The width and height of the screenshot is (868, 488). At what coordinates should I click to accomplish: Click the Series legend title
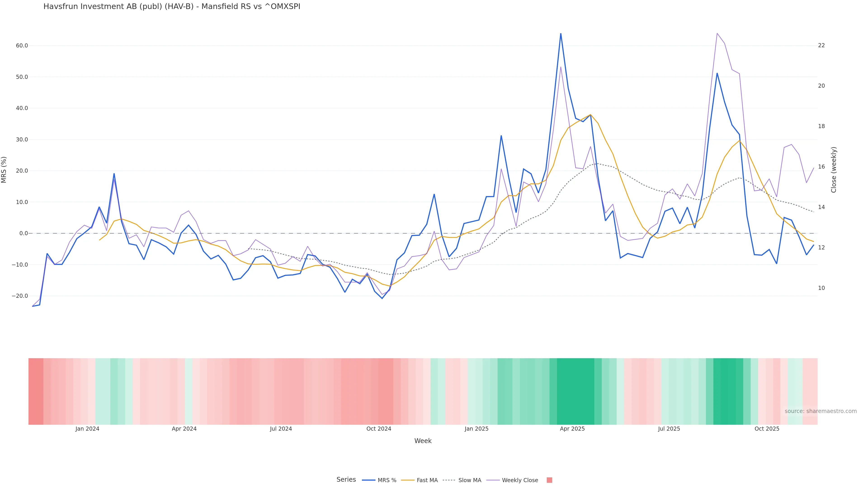[346, 480]
